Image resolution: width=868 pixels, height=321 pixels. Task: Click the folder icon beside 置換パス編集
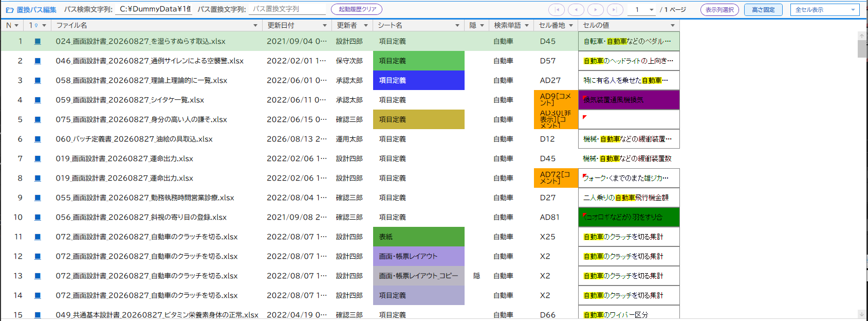9,10
